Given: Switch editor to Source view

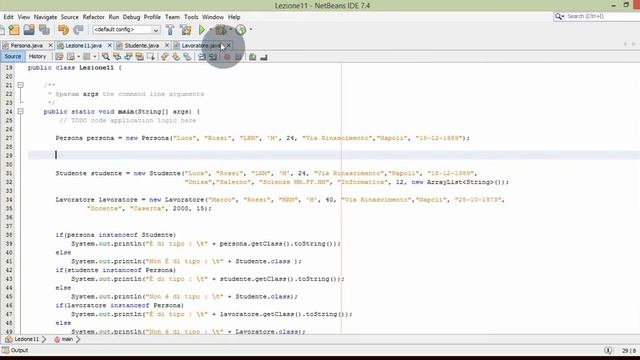Looking at the screenshot, I should coord(13,56).
